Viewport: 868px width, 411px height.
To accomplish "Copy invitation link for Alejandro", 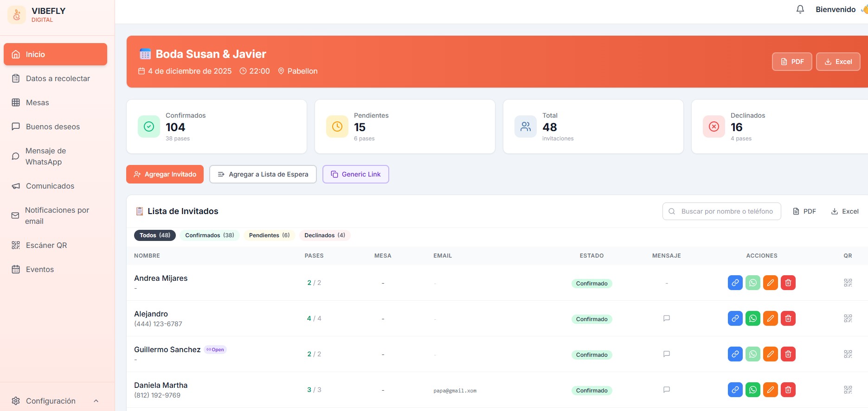I will [735, 318].
